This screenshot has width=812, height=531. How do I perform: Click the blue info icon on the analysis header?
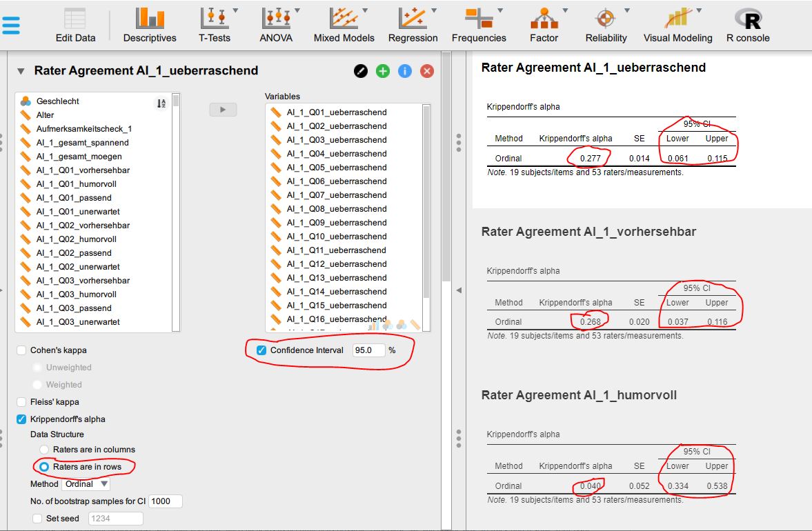tap(404, 71)
